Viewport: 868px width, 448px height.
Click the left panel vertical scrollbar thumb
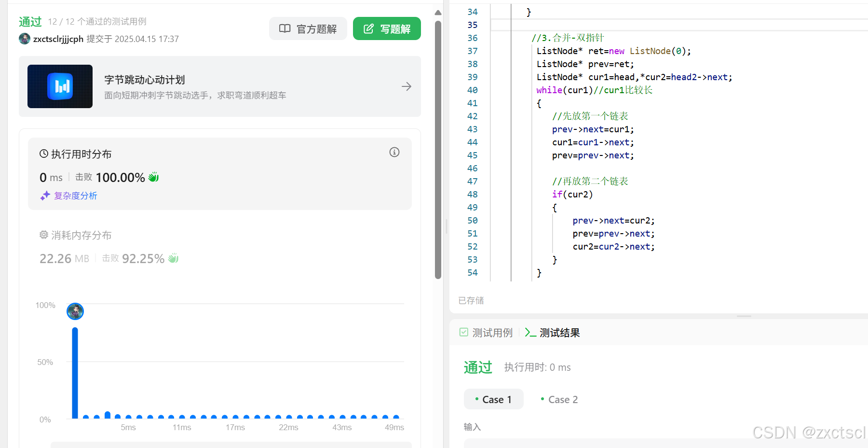pyautogui.click(x=438, y=150)
